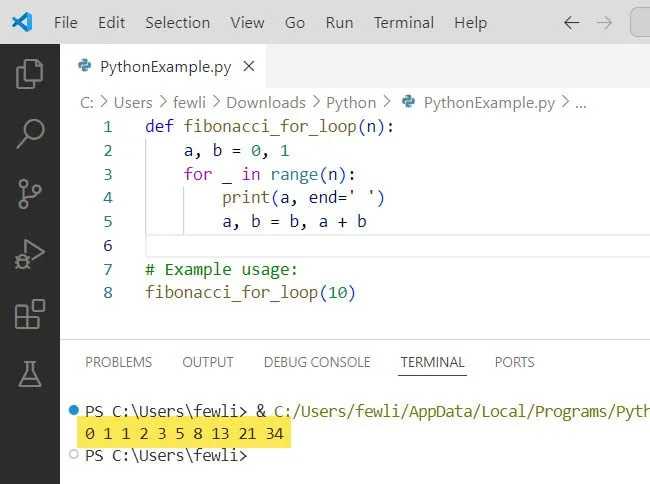Place cursor on empty line 6

pos(300,246)
